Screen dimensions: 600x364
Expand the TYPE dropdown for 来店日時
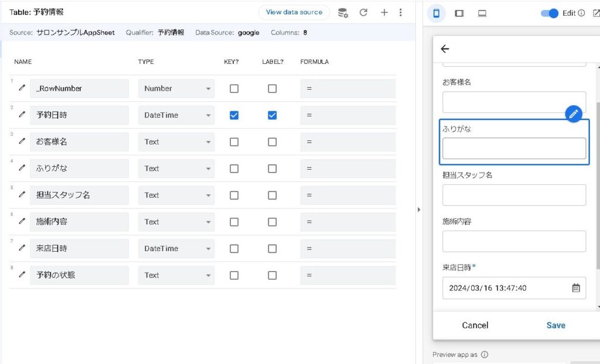coord(176,249)
